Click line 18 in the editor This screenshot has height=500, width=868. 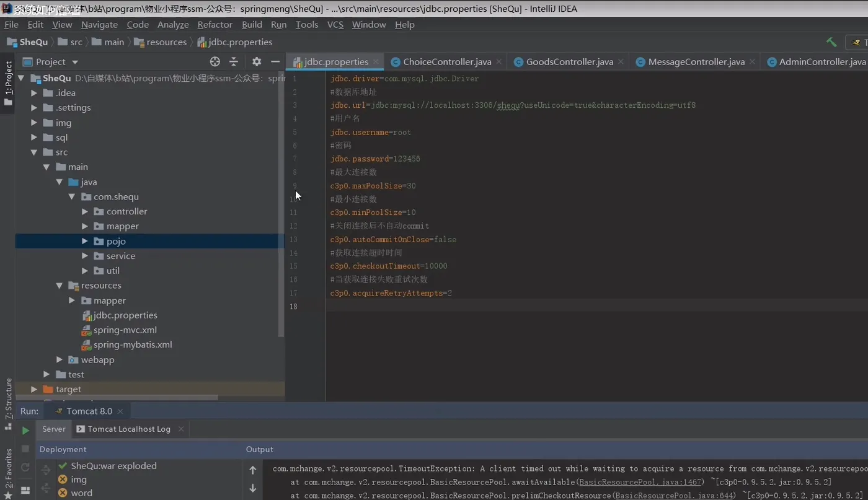[595, 307]
